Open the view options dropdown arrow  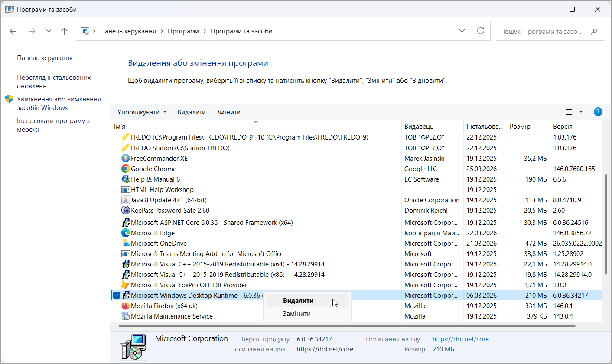[581, 112]
